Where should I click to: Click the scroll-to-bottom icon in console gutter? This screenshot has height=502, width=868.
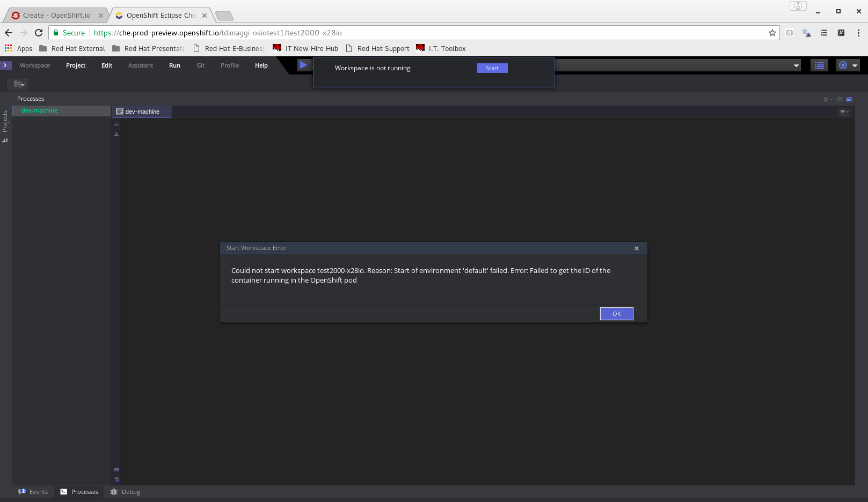pyautogui.click(x=116, y=134)
